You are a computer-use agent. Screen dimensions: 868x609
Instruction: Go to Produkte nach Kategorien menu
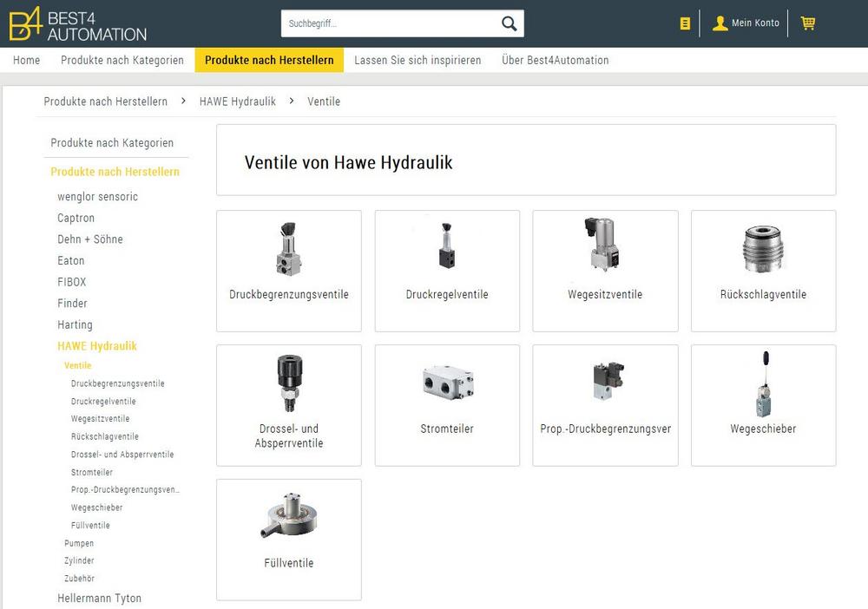point(122,60)
